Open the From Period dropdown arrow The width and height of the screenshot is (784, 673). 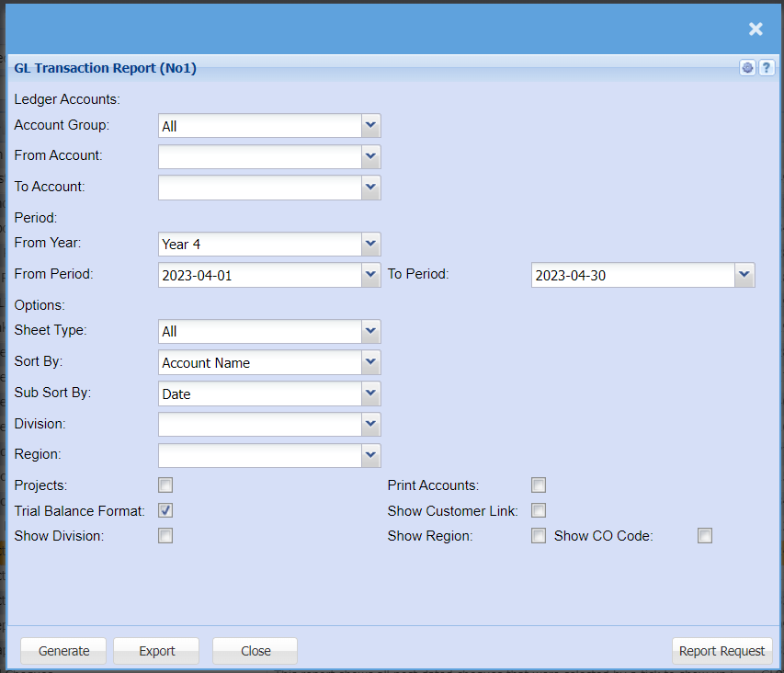(x=370, y=275)
